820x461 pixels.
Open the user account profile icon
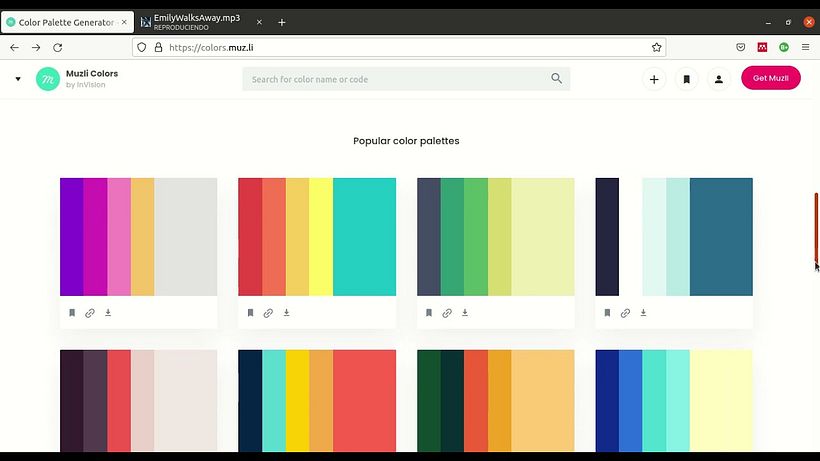coord(719,79)
